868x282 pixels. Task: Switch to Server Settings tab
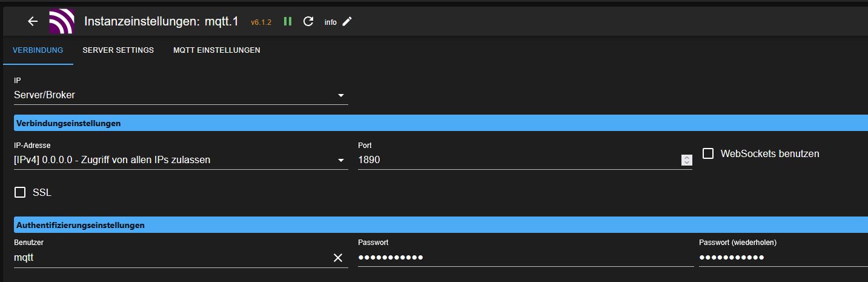pos(118,50)
